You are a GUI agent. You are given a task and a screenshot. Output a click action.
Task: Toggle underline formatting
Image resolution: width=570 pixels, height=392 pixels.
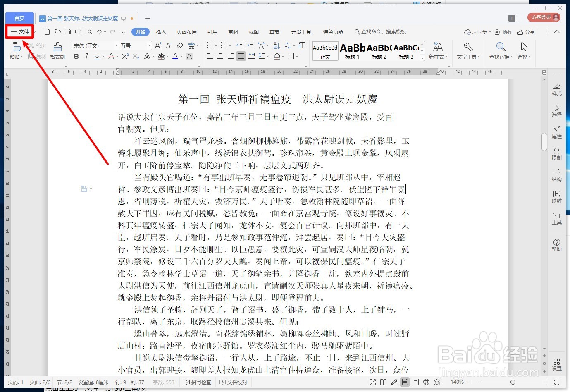[x=96, y=57]
